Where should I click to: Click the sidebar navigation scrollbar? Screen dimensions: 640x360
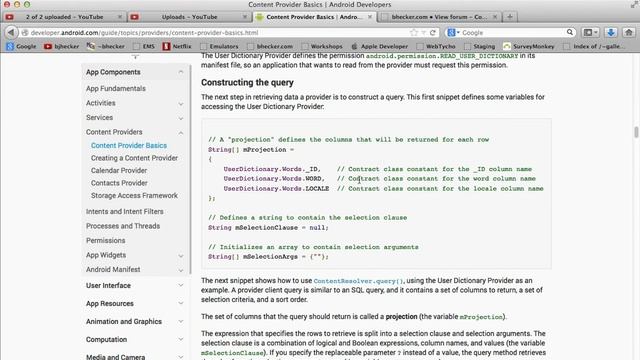coord(190,169)
